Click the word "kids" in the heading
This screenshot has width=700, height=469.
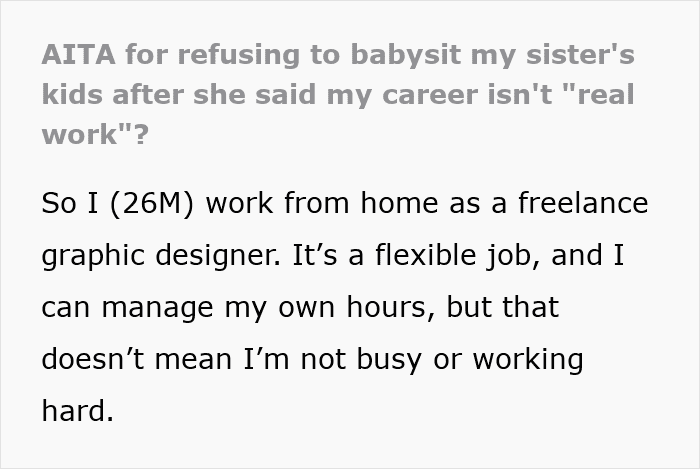pyautogui.click(x=72, y=94)
